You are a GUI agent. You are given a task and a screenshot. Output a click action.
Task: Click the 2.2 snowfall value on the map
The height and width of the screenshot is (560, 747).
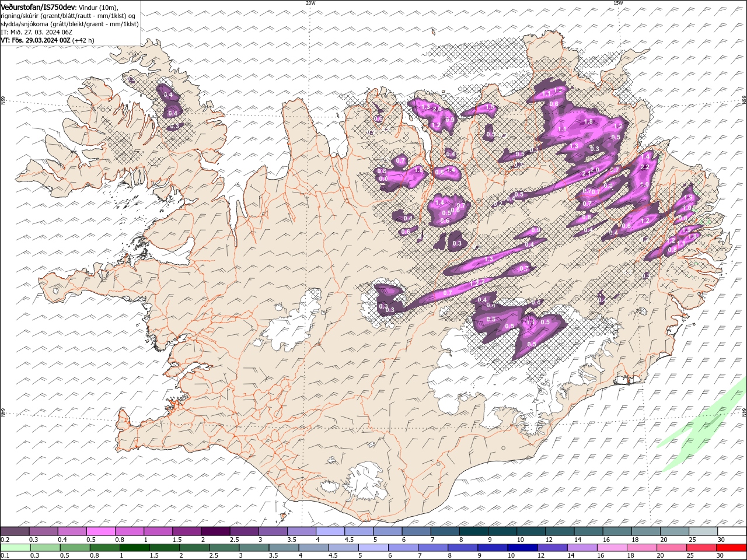coord(645,167)
